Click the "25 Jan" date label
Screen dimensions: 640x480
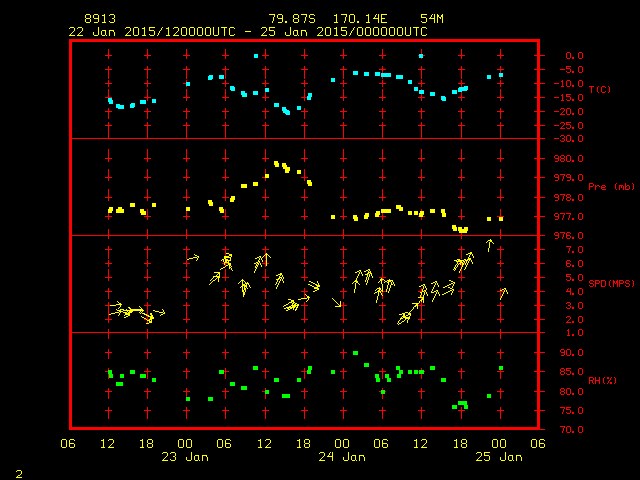point(499,457)
